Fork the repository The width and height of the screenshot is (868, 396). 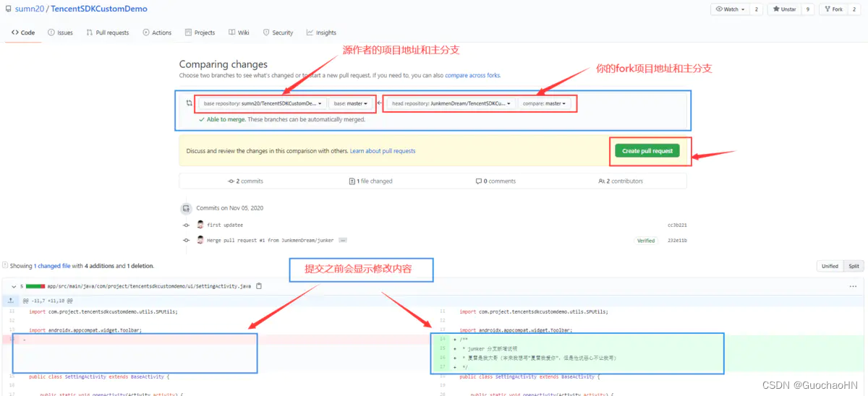point(833,9)
